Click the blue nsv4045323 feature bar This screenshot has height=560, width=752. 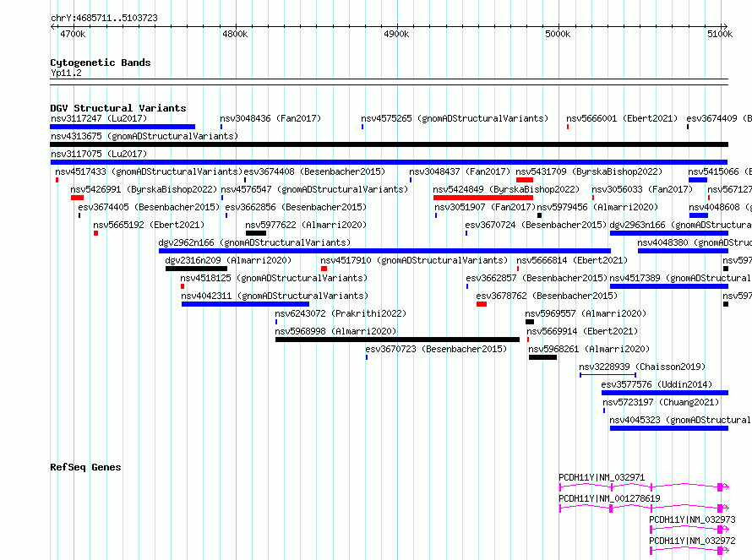pos(669,428)
